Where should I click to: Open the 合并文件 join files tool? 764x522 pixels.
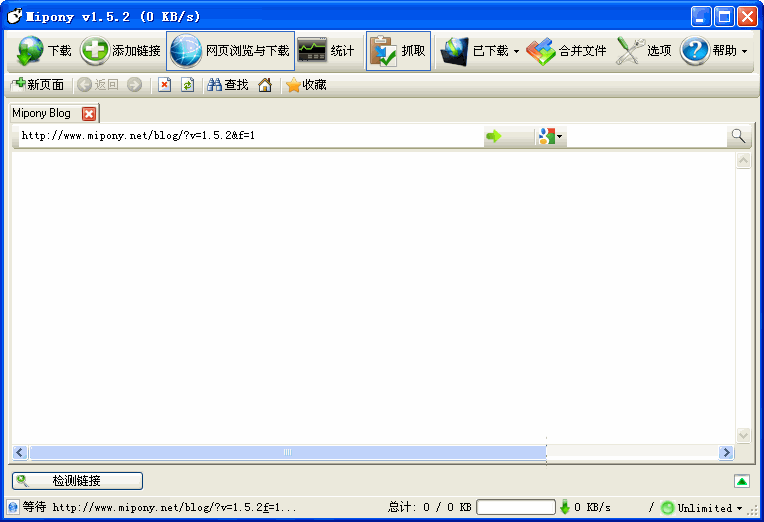pyautogui.click(x=567, y=51)
